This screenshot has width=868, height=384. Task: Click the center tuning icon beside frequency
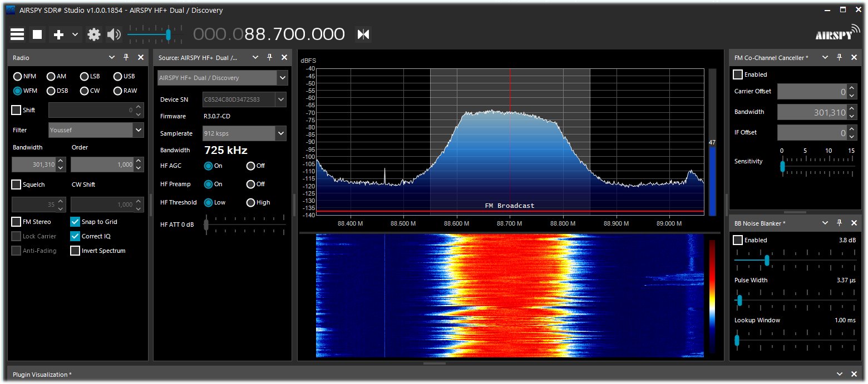[x=363, y=34]
